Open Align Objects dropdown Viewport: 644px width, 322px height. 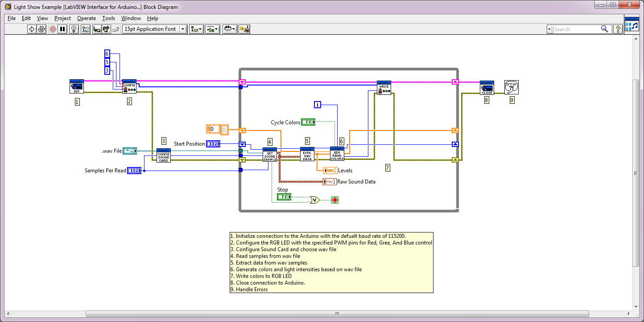(196, 29)
